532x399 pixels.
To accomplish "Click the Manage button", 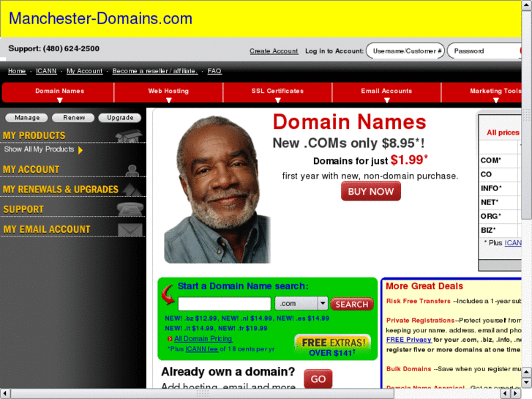I will [x=27, y=117].
